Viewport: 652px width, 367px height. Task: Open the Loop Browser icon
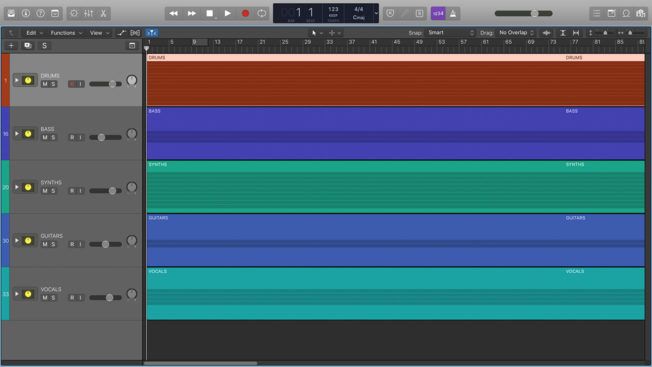click(626, 13)
